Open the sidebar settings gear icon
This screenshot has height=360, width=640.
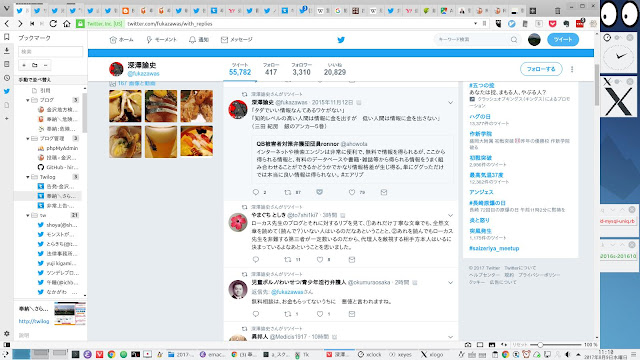[7, 333]
